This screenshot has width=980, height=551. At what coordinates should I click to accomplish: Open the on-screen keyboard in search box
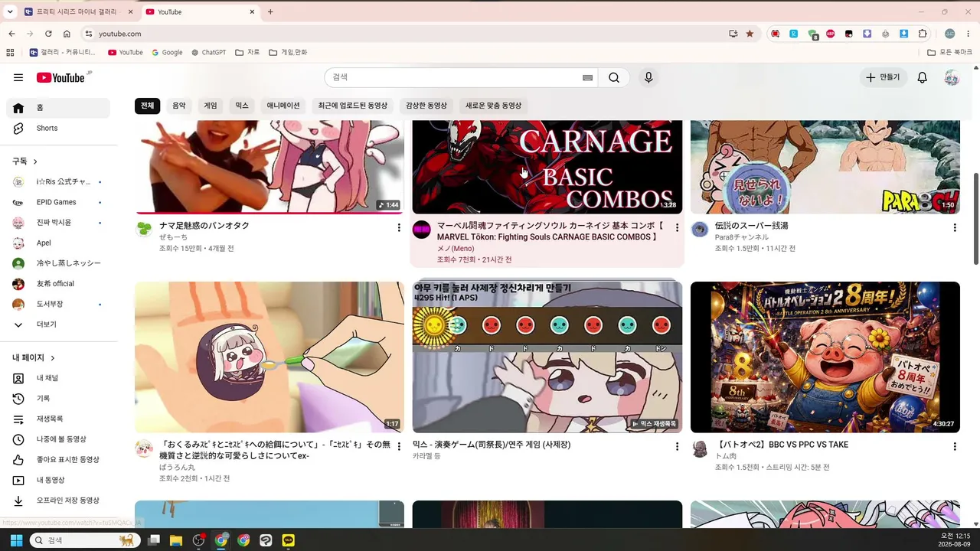(588, 77)
